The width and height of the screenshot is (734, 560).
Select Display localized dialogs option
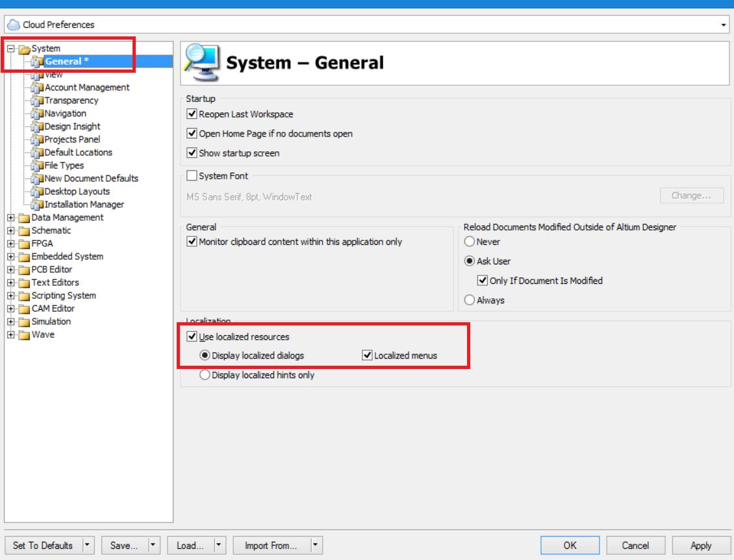[205, 355]
